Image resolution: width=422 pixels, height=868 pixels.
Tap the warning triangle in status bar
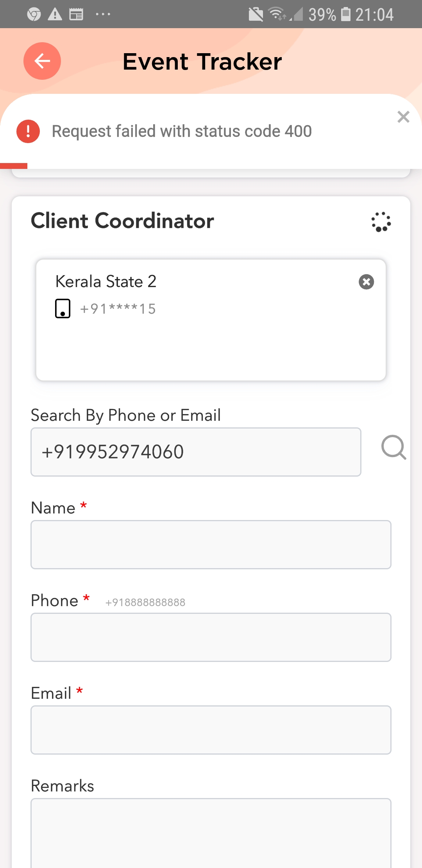(x=55, y=14)
